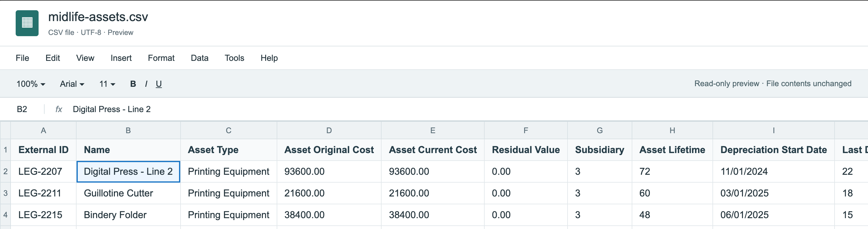Open the Edit menu
Viewport: 868px width, 229px height.
tap(52, 58)
